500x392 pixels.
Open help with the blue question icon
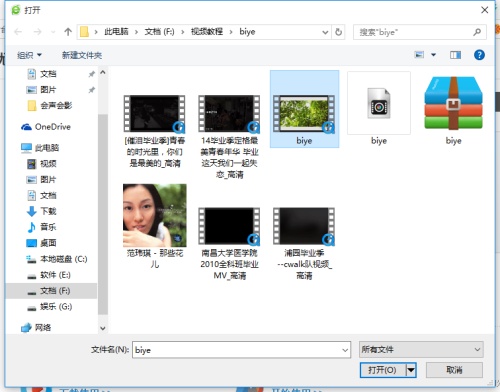pyautogui.click(x=479, y=55)
